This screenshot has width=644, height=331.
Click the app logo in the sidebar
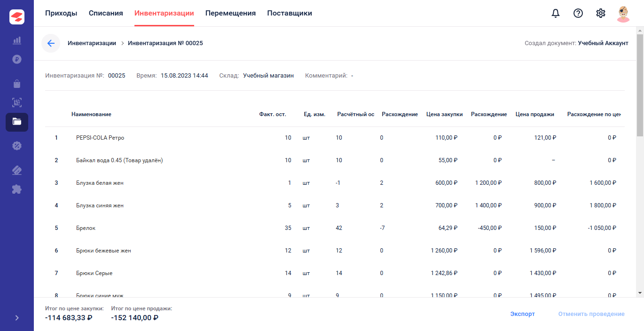click(x=17, y=17)
